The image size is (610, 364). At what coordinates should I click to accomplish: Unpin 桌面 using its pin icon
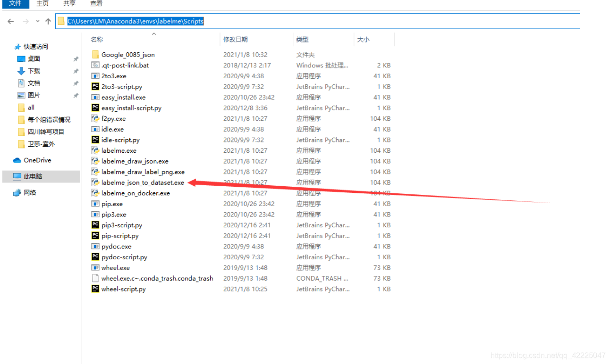pyautogui.click(x=76, y=59)
